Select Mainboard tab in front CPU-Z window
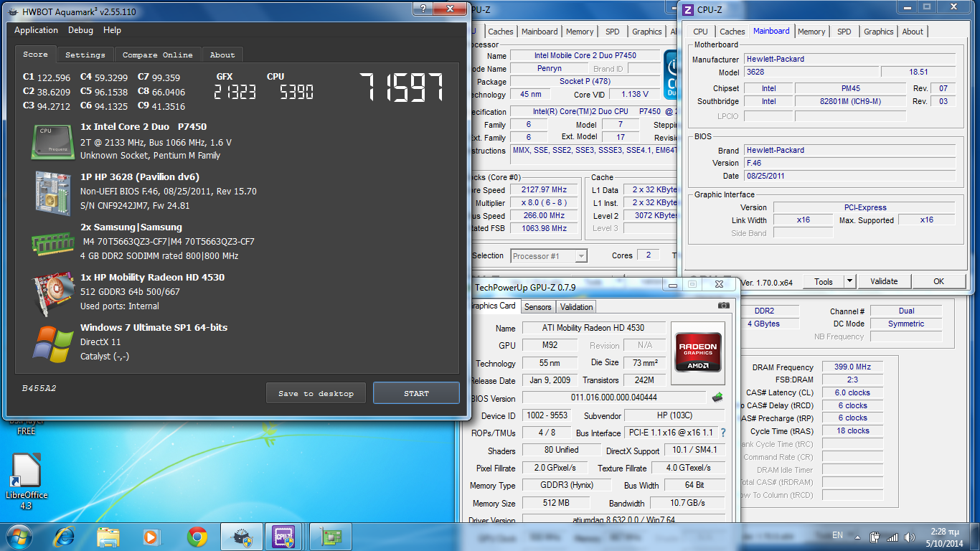The height and width of the screenshot is (551, 980). tap(771, 31)
